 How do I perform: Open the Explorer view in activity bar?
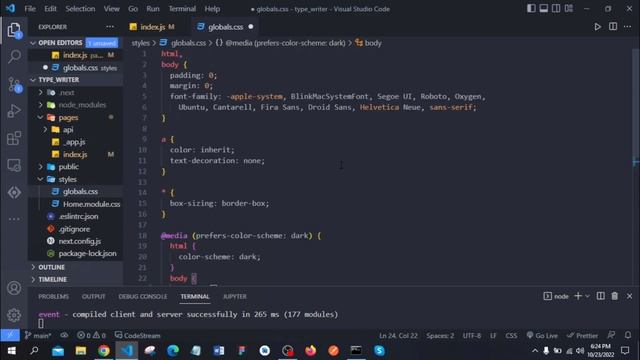(x=14, y=30)
